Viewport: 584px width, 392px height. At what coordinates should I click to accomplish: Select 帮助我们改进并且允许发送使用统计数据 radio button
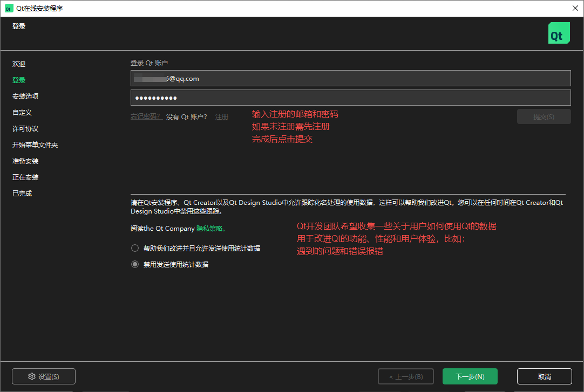coord(135,248)
